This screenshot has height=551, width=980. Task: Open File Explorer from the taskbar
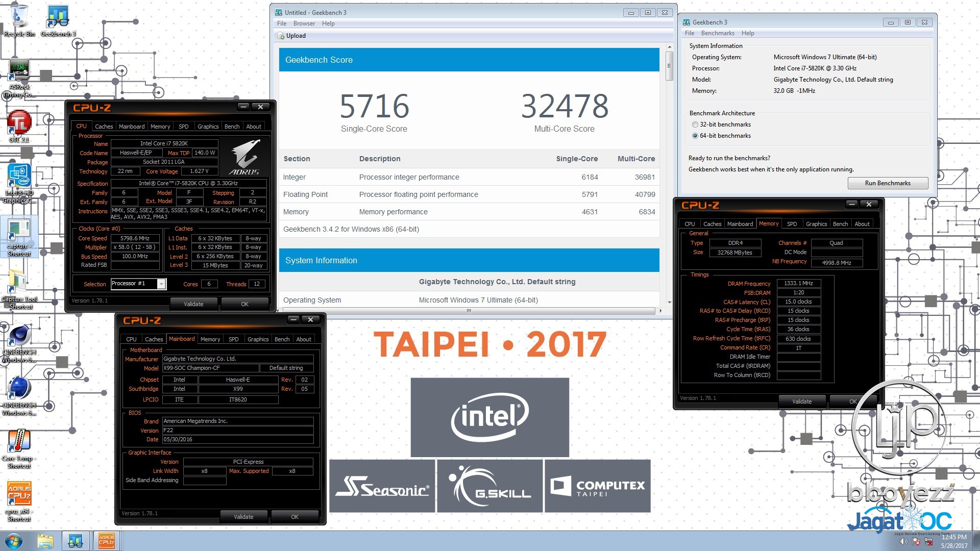[x=45, y=541]
